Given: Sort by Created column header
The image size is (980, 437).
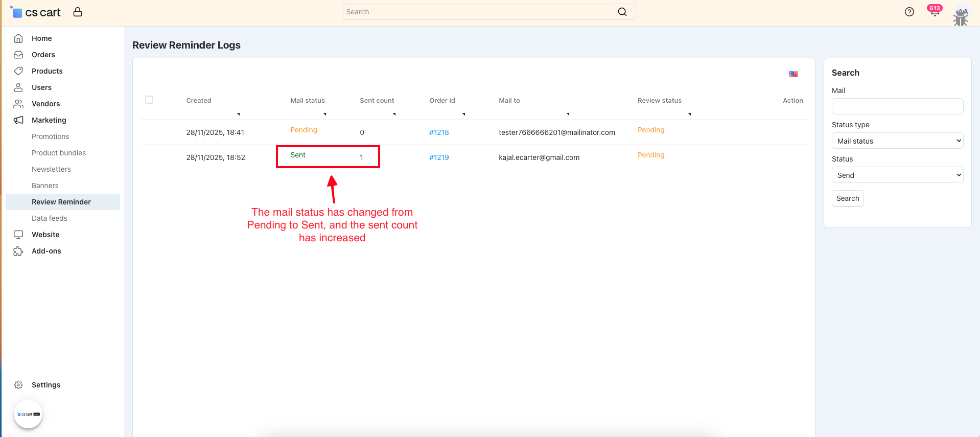Looking at the screenshot, I should pos(199,101).
